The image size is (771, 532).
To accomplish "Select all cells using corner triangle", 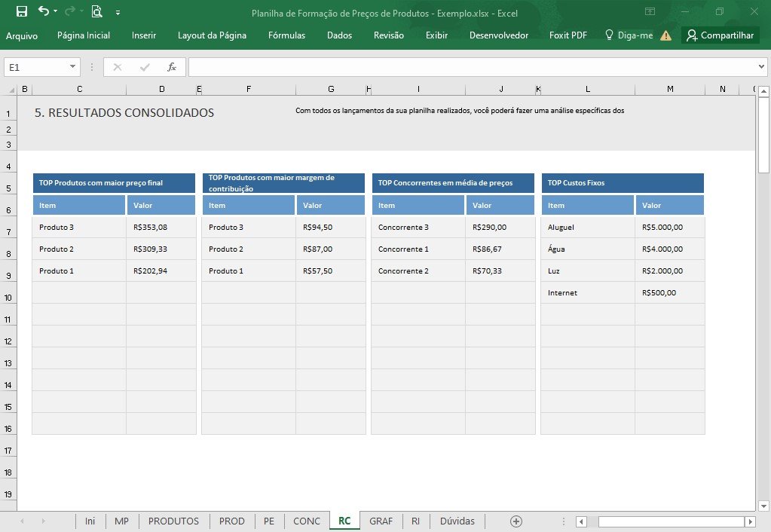I will point(12,90).
